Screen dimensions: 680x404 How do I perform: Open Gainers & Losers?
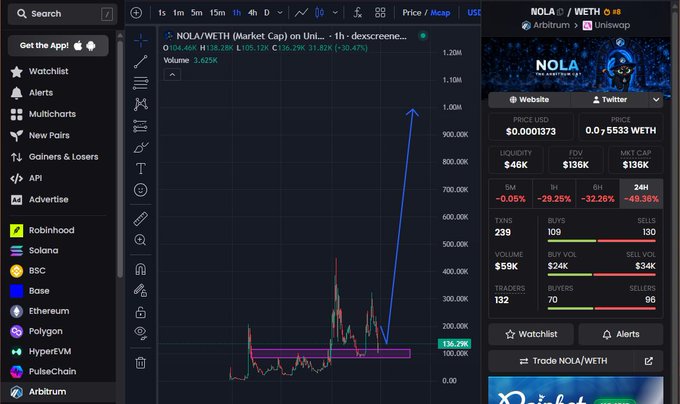point(59,157)
